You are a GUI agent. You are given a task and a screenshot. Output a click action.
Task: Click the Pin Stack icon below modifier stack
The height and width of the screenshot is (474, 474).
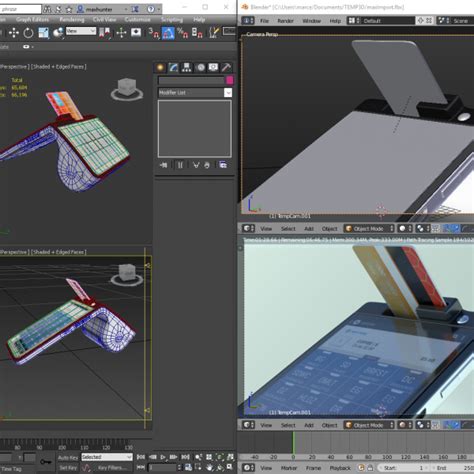163,165
